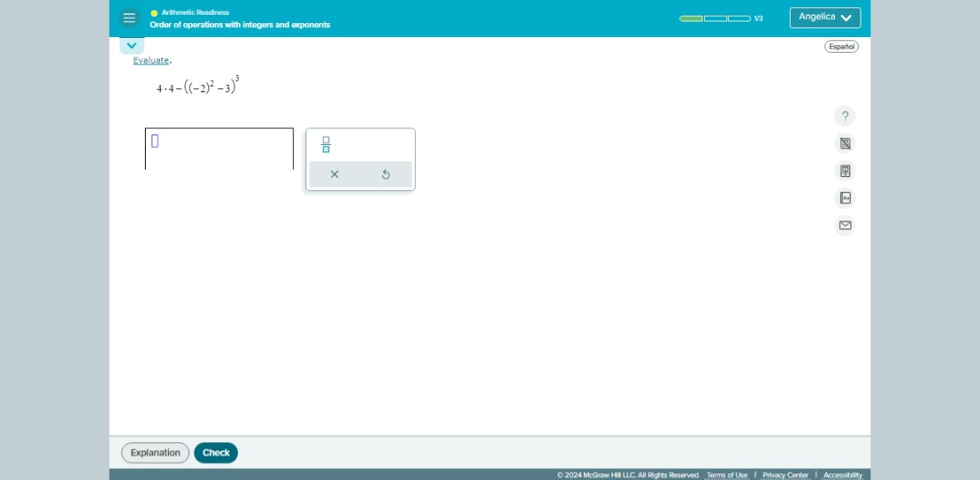Visit the Privacy Center page
This screenshot has height=480, width=980.
click(x=784, y=474)
